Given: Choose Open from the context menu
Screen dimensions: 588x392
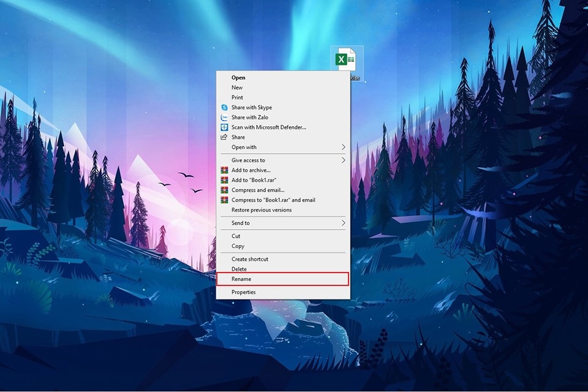Looking at the screenshot, I should (283, 78).
